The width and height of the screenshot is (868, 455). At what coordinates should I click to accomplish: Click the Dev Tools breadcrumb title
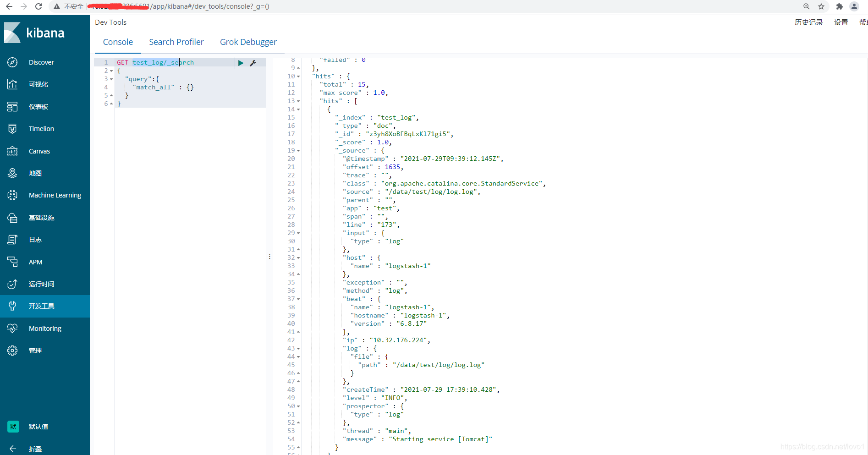[111, 22]
